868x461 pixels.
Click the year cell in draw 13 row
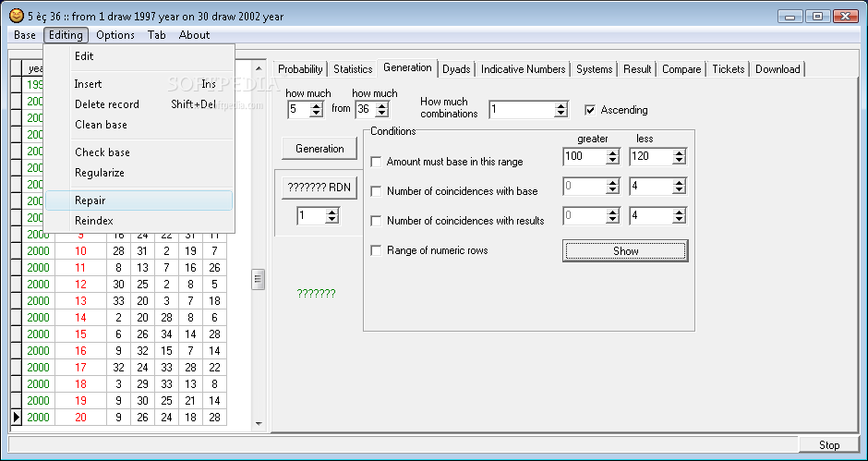[x=38, y=301]
